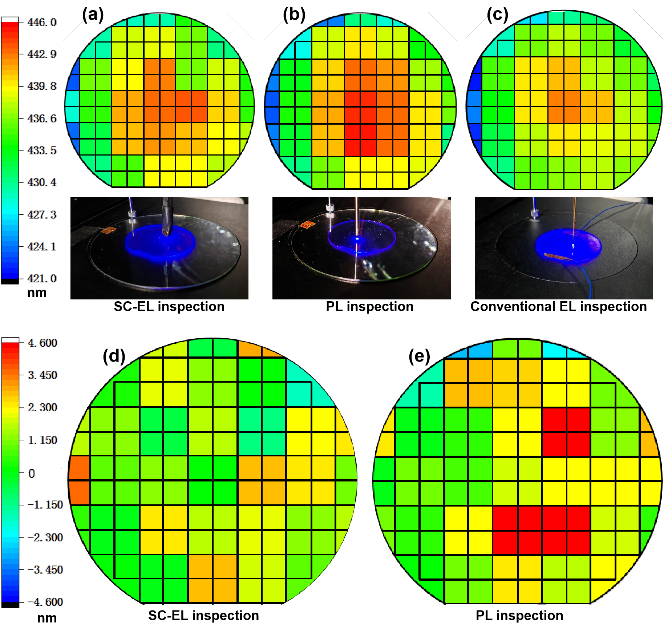
Task: Click the 436.6 tick label
Action: 42,118
